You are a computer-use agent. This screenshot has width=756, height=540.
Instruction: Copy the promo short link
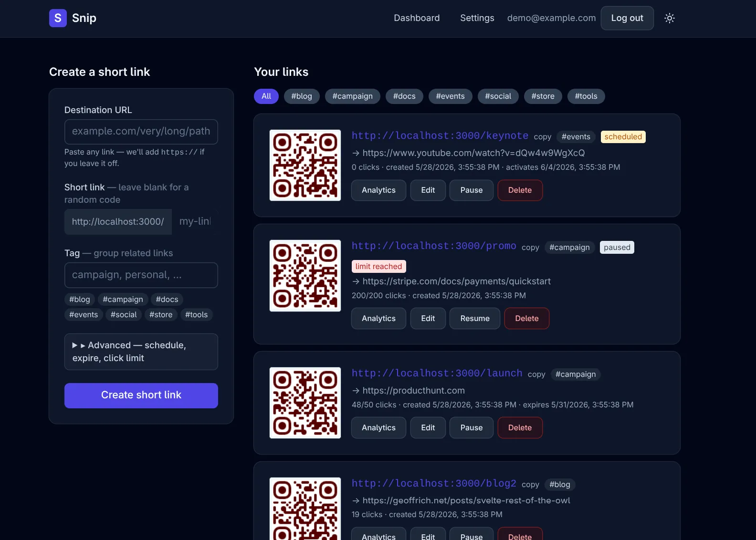point(530,248)
